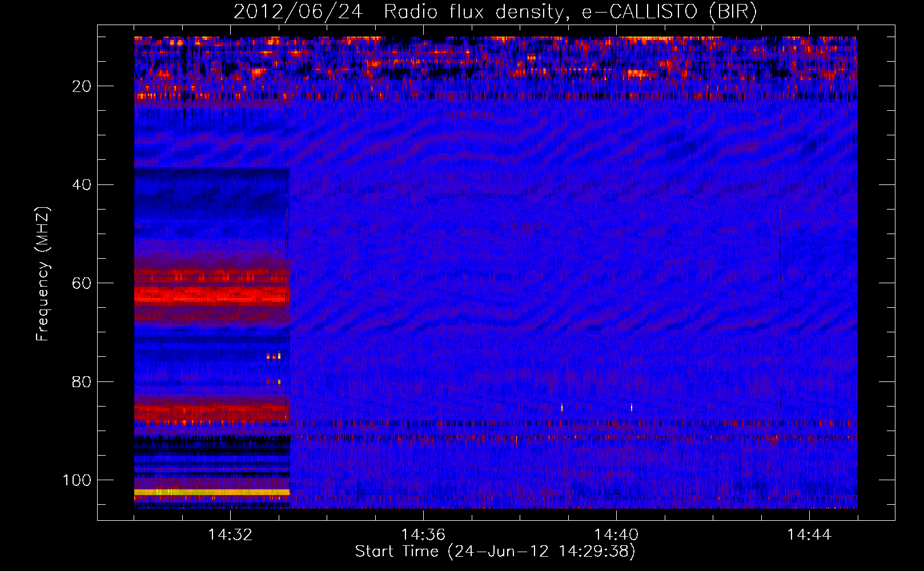Click the '60' frequency tick label

point(82,283)
